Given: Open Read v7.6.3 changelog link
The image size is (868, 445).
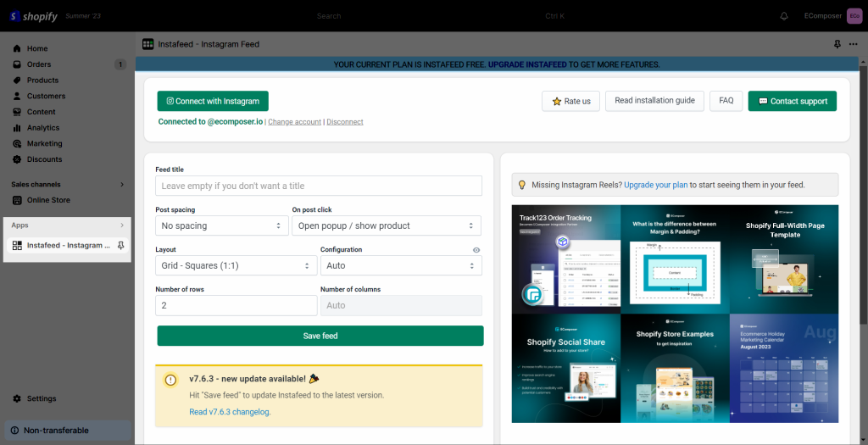Looking at the screenshot, I should pyautogui.click(x=230, y=412).
